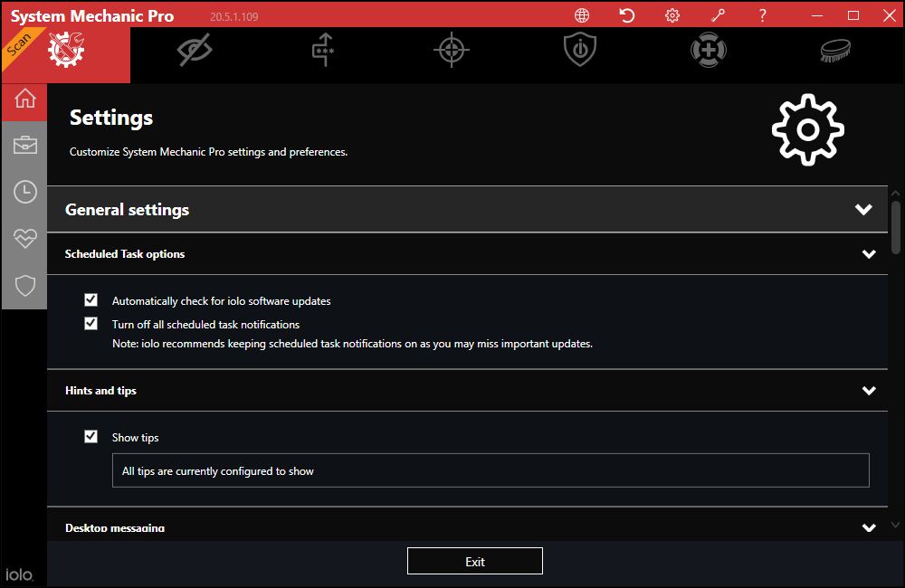905x588 pixels.
Task: Collapse the Scheduled Task options chevron
Action: click(869, 254)
